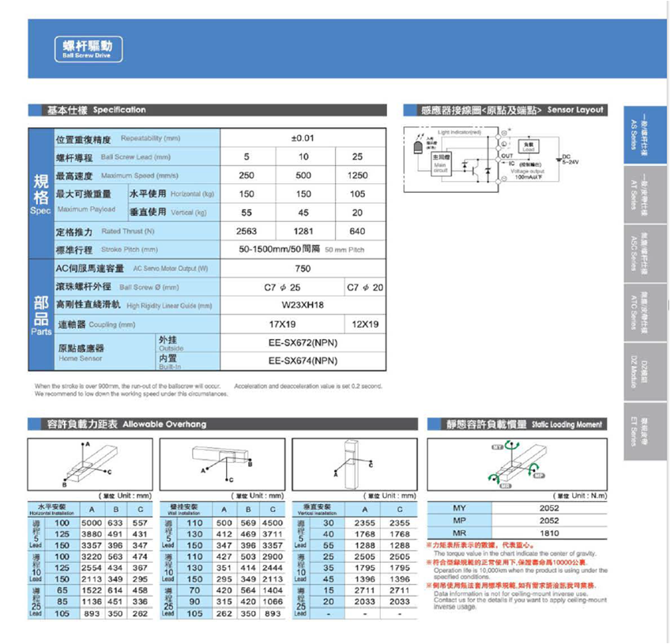670x644 pixels.
Task: Select column A value 2711 in vertical table
Action: tap(365, 590)
